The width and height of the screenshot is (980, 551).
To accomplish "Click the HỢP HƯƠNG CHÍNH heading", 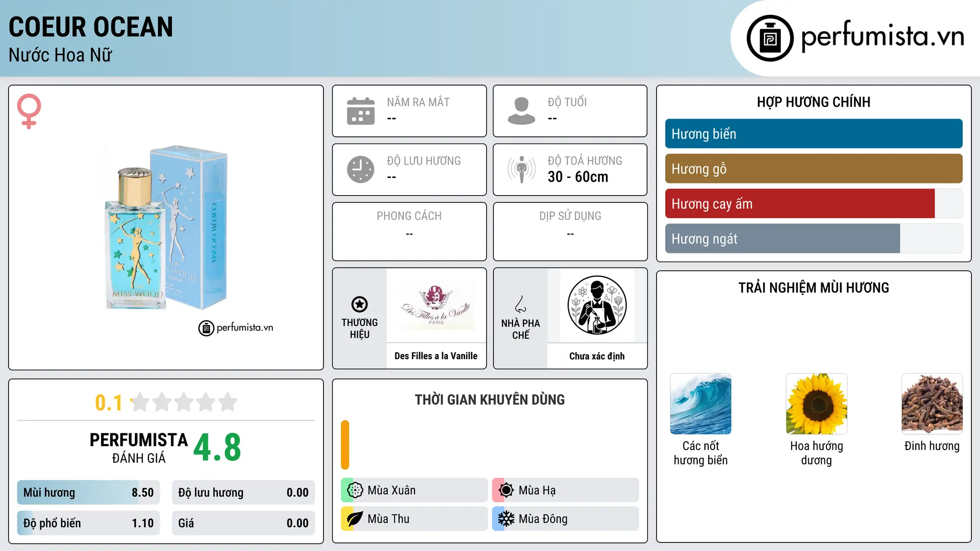I will click(x=813, y=102).
